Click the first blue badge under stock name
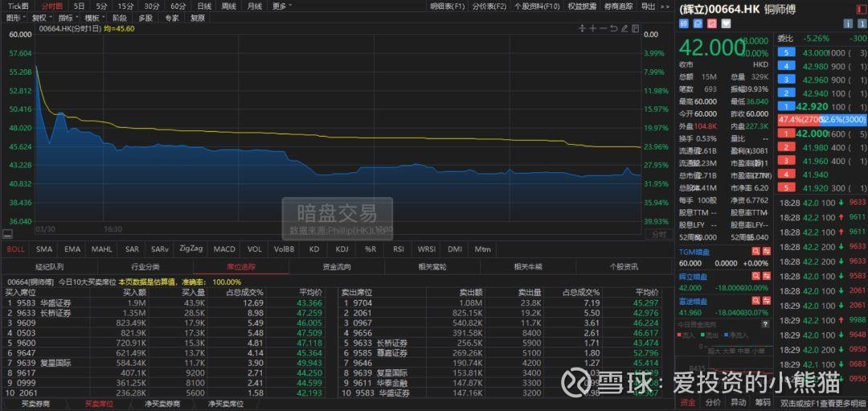Viewport: 868px width, 411px height. 684,24
